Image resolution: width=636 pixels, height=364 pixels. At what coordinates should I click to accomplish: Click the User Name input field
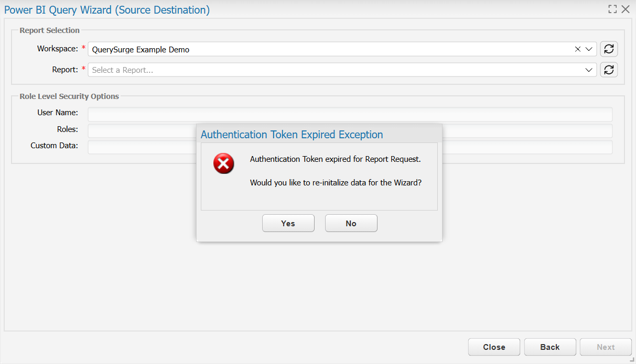coord(350,114)
